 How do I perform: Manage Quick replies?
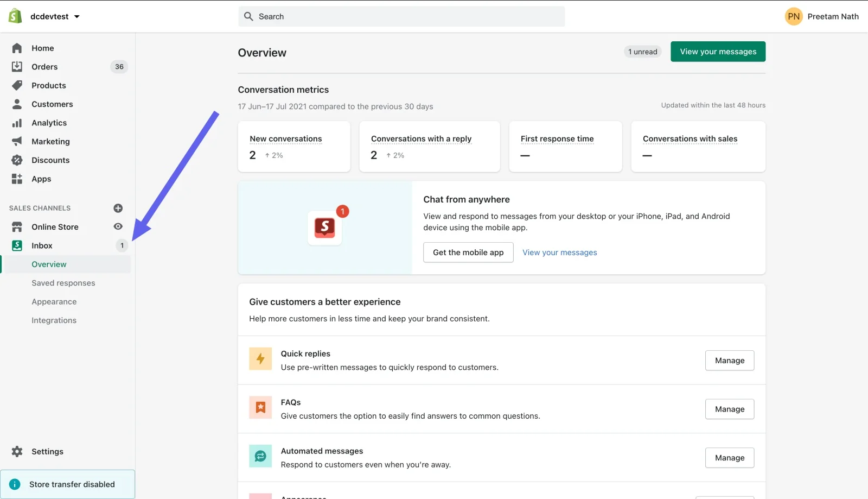click(729, 361)
